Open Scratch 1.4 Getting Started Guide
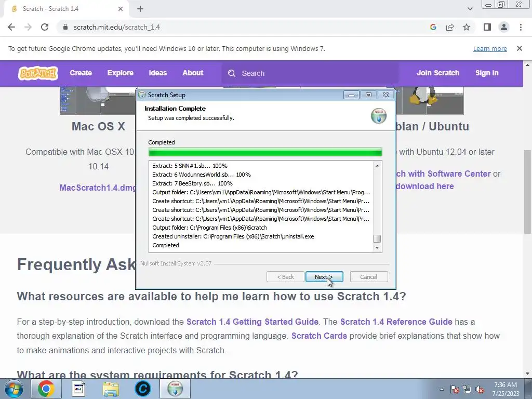This screenshot has height=399, width=532. (x=252, y=322)
